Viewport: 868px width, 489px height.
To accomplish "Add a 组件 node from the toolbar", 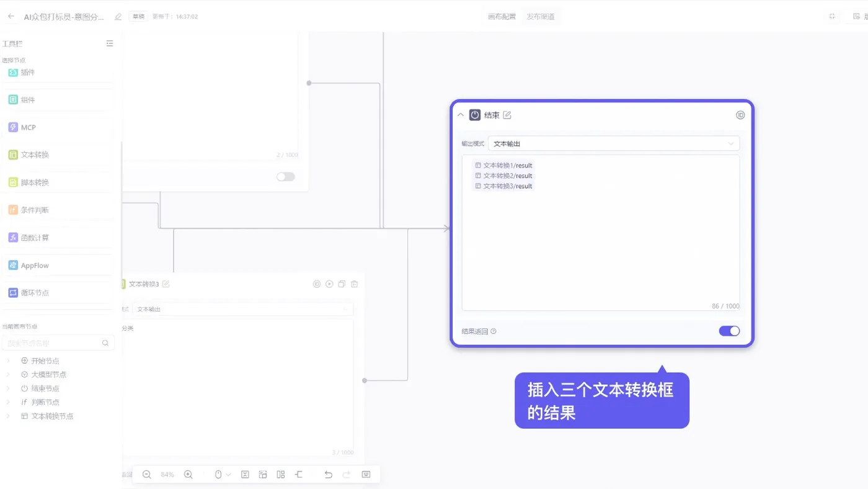I will [x=57, y=100].
